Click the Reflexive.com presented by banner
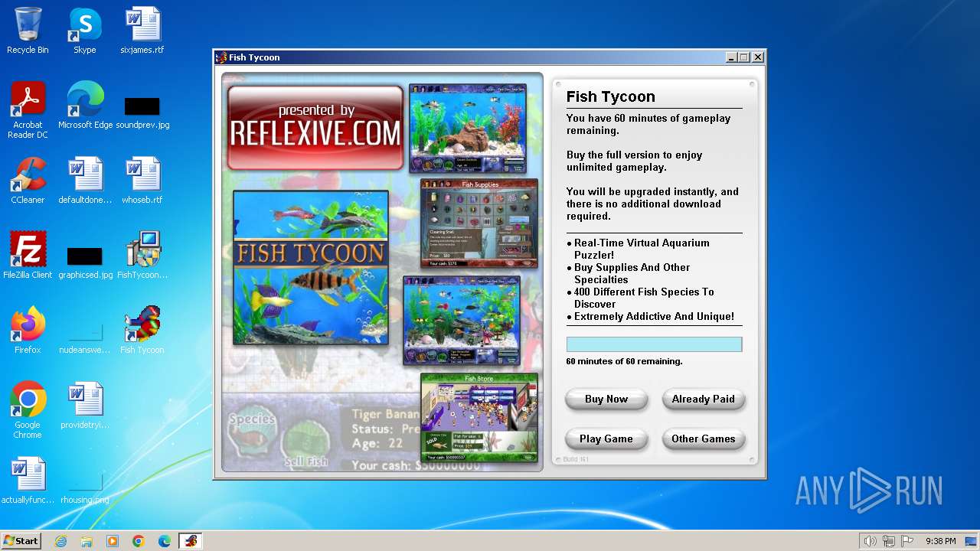 [x=315, y=127]
